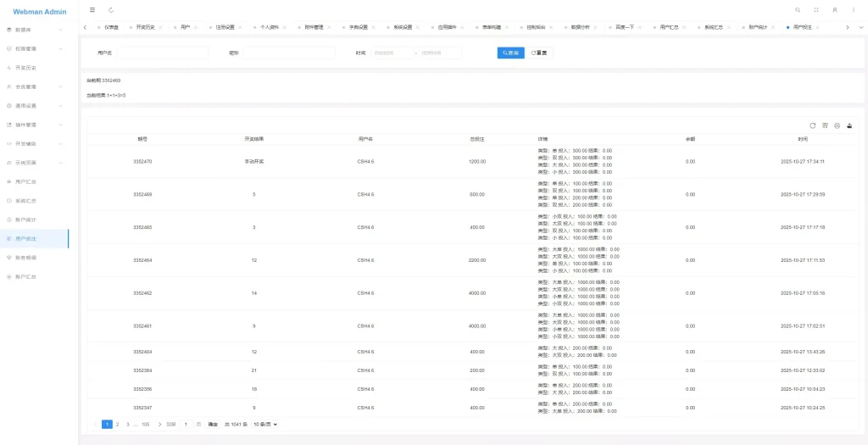Jump to last page 105
This screenshot has width=868, height=445.
click(x=146, y=424)
